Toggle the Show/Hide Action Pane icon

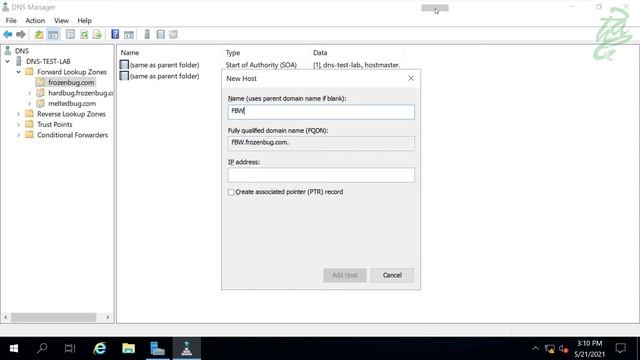(129, 35)
